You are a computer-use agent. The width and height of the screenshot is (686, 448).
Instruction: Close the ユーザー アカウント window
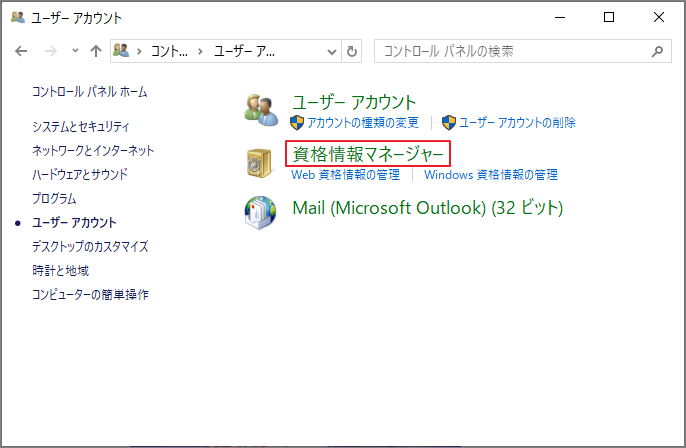click(659, 18)
